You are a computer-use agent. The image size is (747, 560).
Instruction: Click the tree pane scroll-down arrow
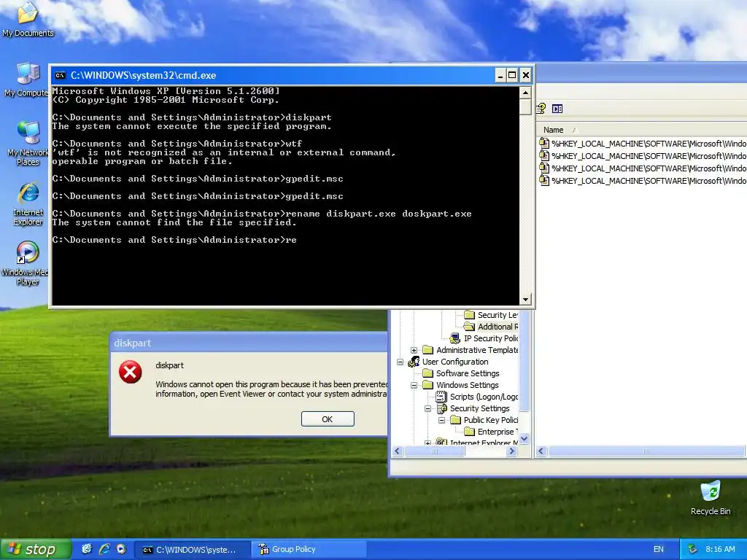click(524, 438)
